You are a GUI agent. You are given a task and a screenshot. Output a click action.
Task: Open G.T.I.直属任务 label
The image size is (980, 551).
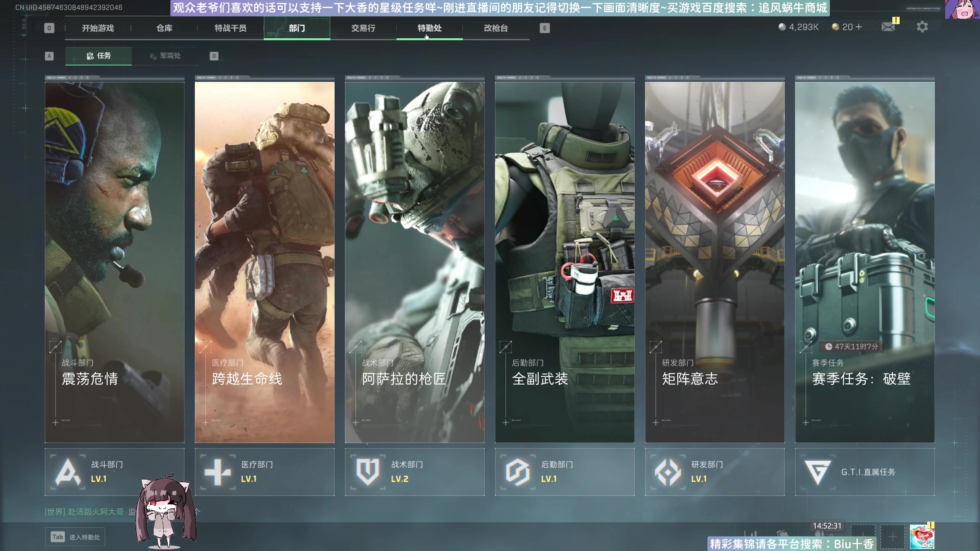point(868,472)
